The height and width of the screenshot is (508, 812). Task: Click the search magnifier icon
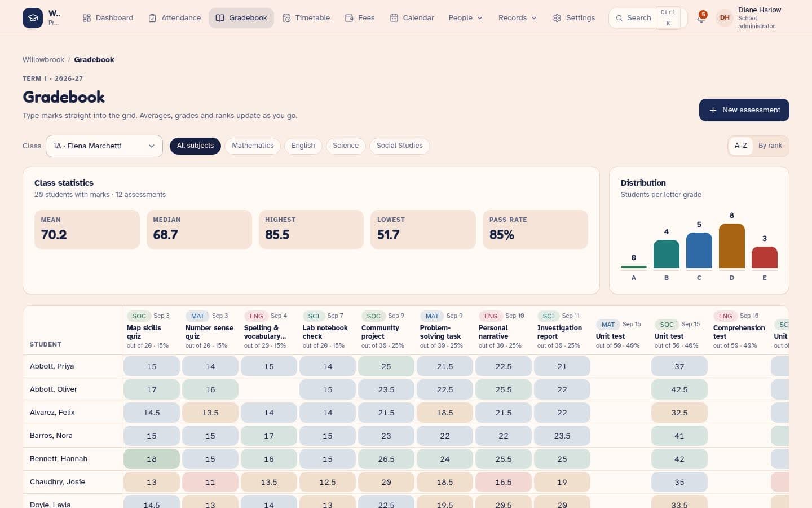(x=619, y=18)
